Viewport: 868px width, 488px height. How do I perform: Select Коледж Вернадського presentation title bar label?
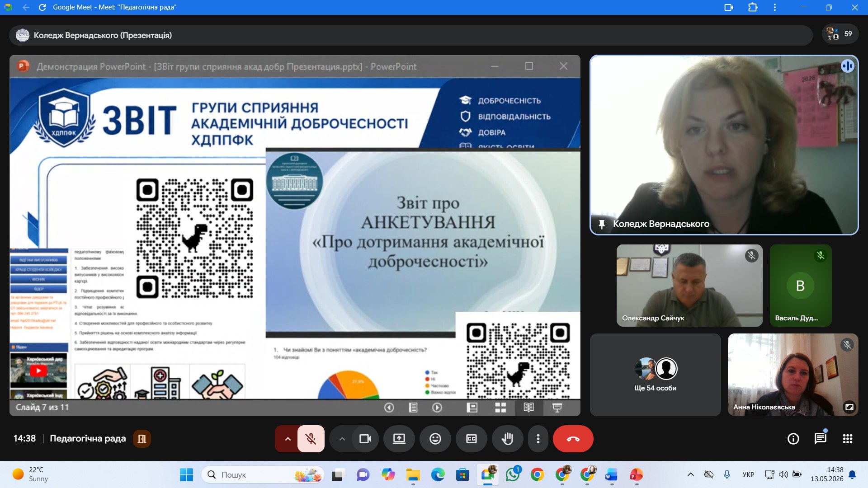(103, 35)
